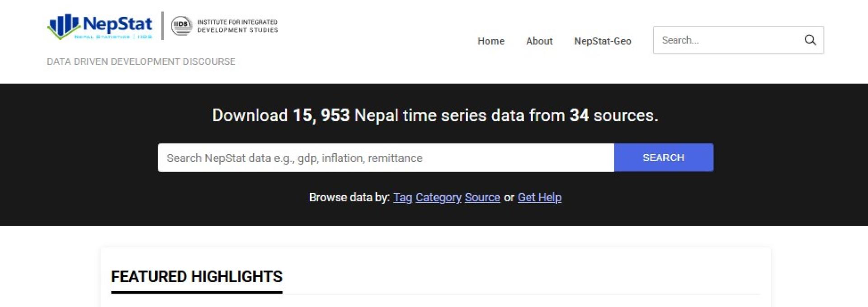Click the magnifier icon in header search
The image size is (868, 307).
click(x=810, y=40)
